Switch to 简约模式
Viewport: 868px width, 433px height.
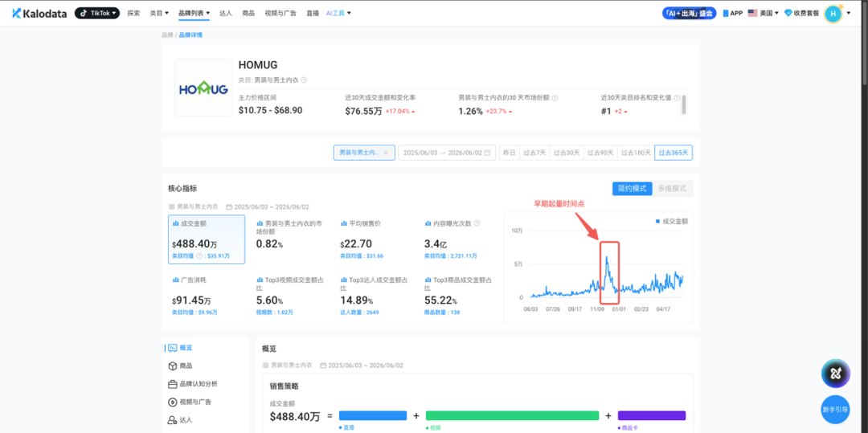point(633,188)
